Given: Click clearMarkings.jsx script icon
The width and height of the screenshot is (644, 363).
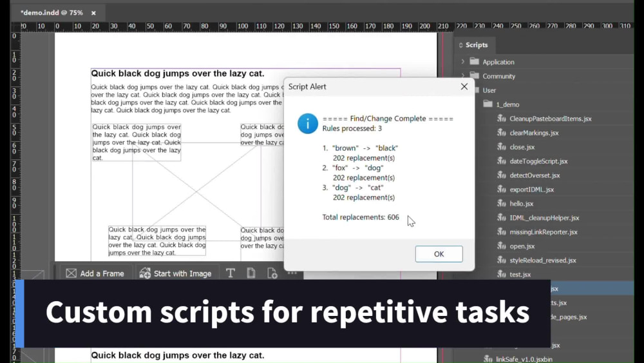Looking at the screenshot, I should tap(502, 132).
